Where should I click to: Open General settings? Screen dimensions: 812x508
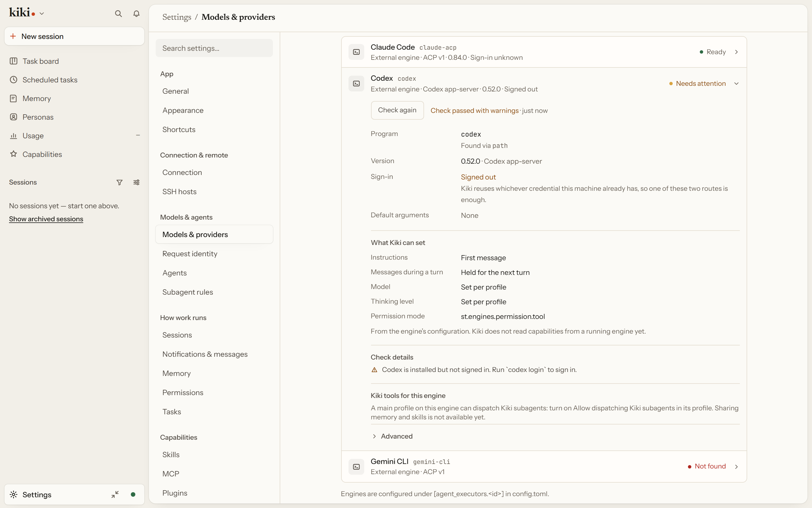coord(214,91)
